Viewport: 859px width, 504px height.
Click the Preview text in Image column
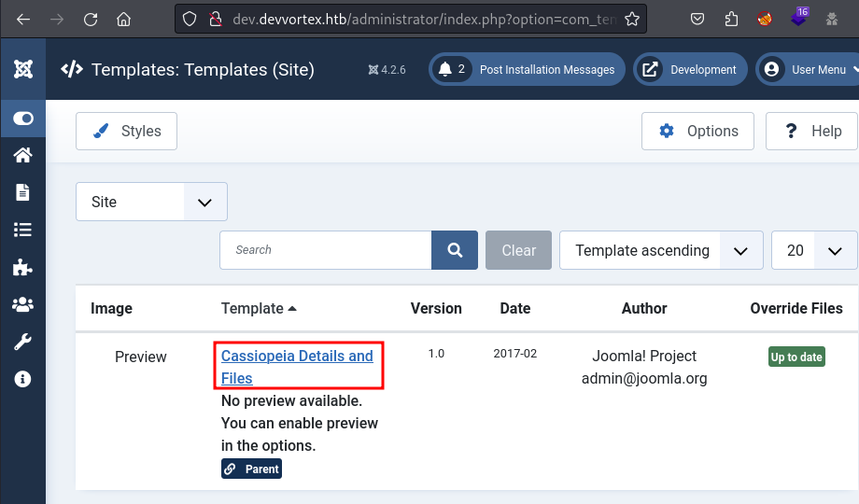click(x=141, y=357)
